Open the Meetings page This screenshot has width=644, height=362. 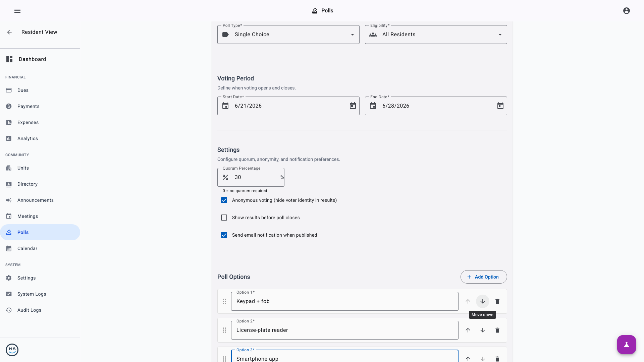tap(40, 216)
